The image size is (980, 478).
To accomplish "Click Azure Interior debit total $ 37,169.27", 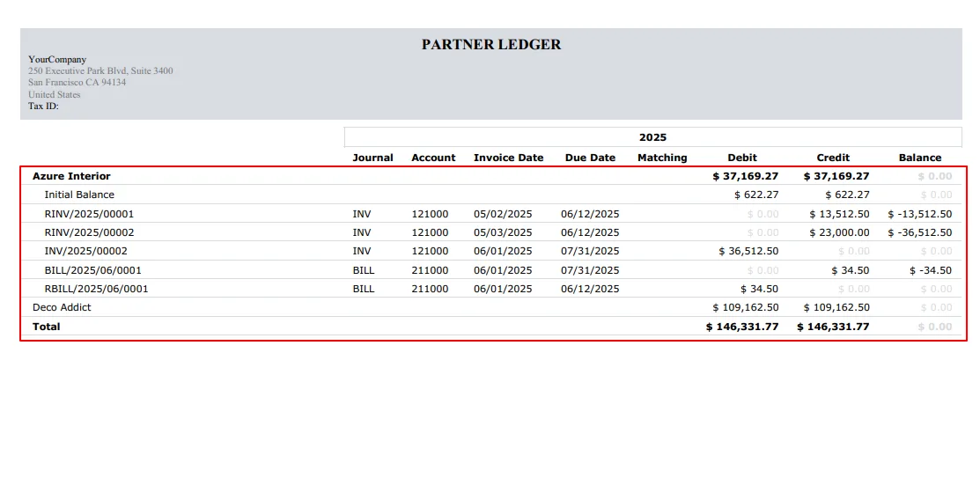I will 746,176.
